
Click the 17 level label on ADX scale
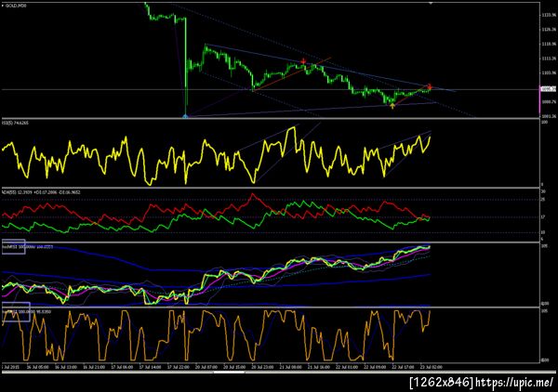coord(543,216)
